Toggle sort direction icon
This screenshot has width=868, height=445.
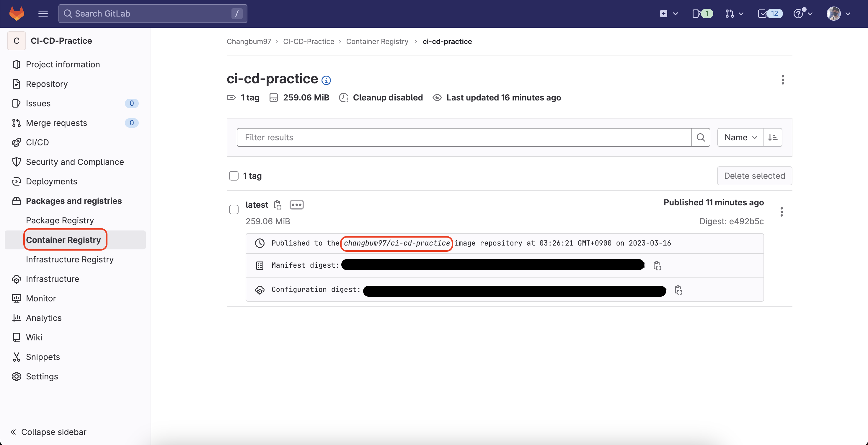773,137
